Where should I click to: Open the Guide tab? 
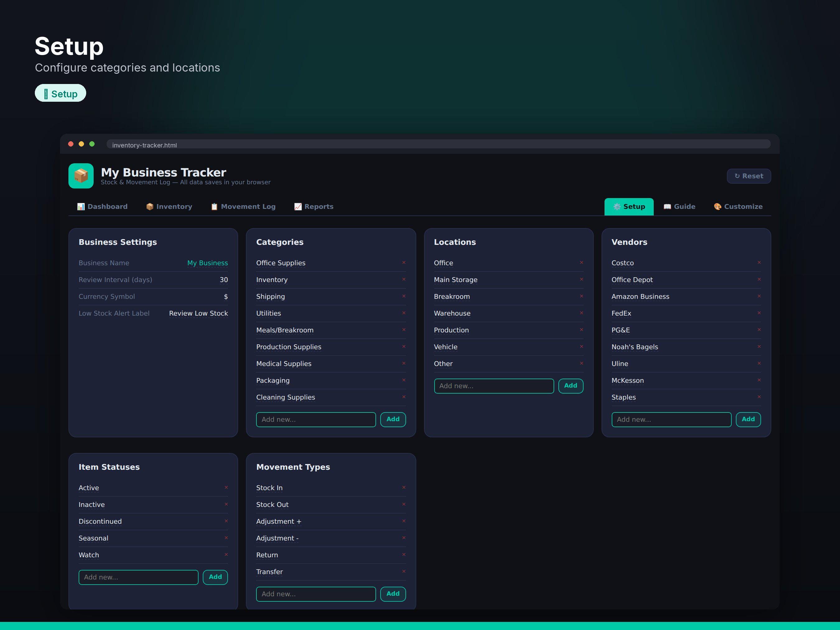[679, 207]
